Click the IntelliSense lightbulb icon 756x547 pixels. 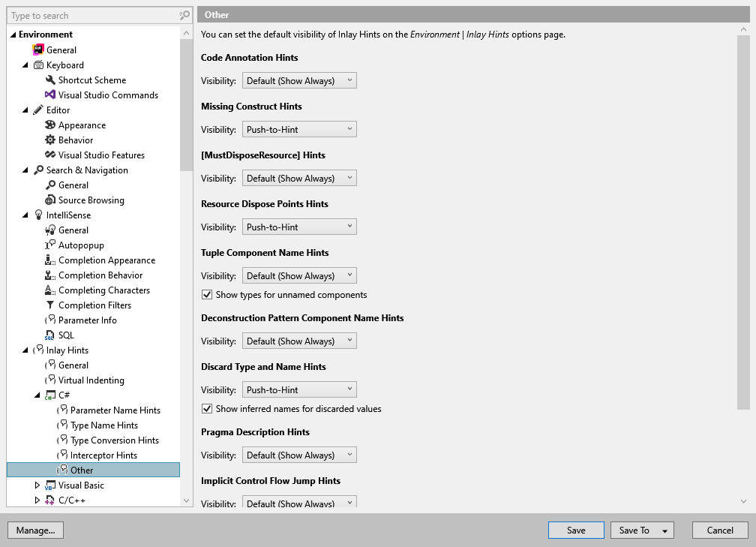(x=38, y=215)
